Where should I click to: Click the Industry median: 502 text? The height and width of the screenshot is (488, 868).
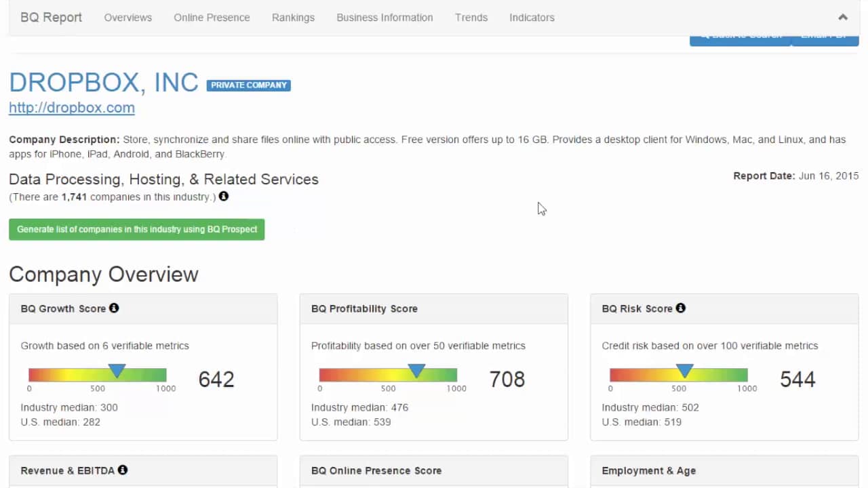click(x=650, y=407)
